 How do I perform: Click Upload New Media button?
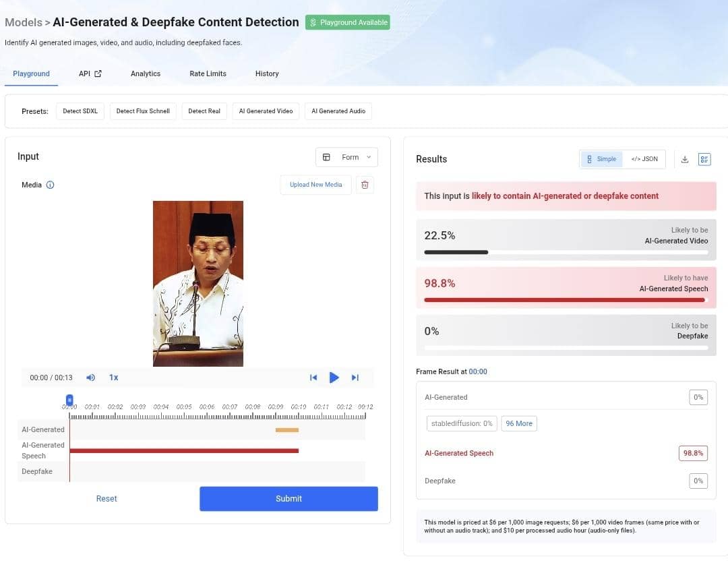[315, 185]
